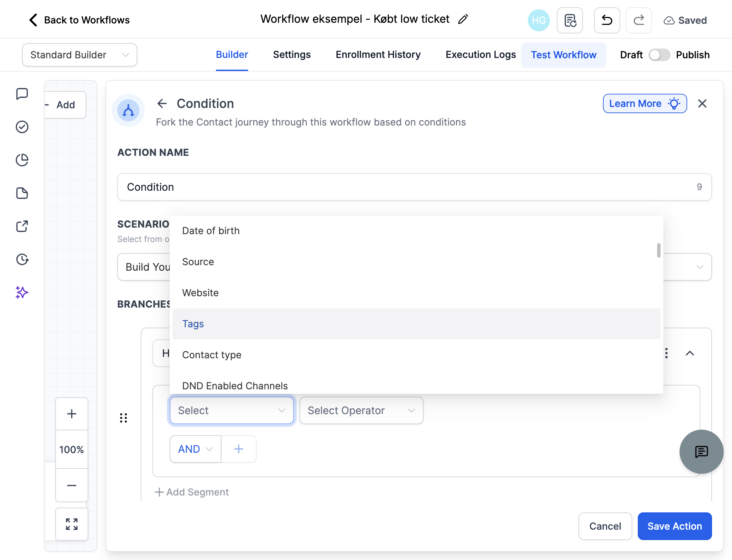732x560 pixels.
Task: Switch to the Settings tab
Action: coord(292,55)
